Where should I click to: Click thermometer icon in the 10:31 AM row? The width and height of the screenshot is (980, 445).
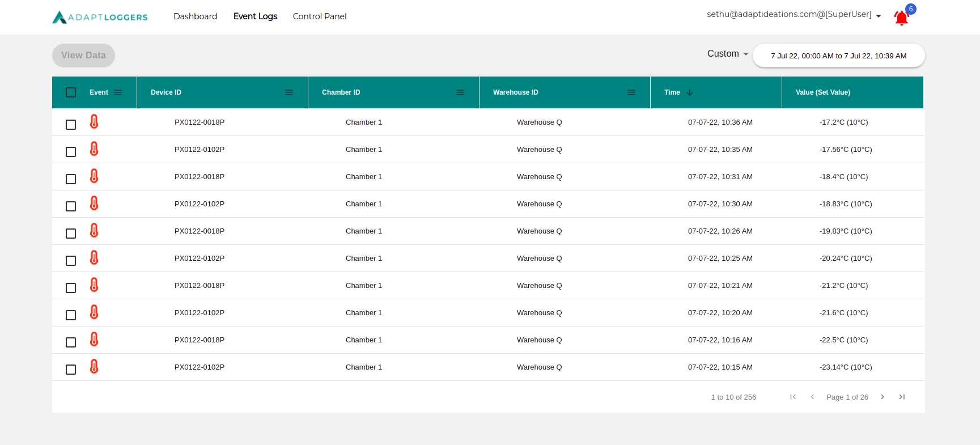pyautogui.click(x=94, y=176)
